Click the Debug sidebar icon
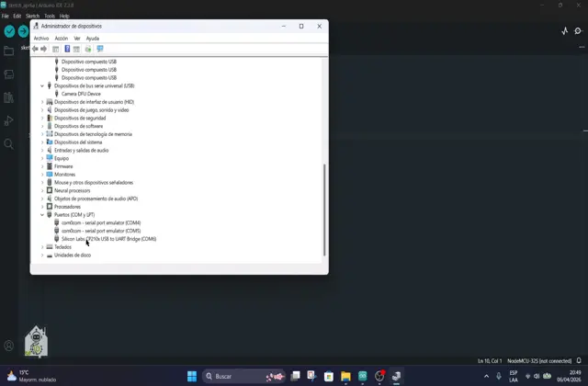588x386 pixels. (9, 120)
